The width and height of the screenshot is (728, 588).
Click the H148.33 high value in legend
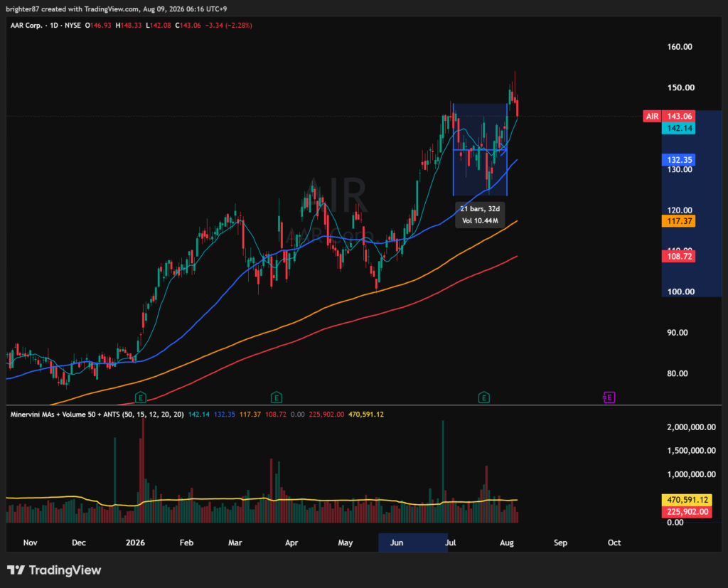[128, 26]
